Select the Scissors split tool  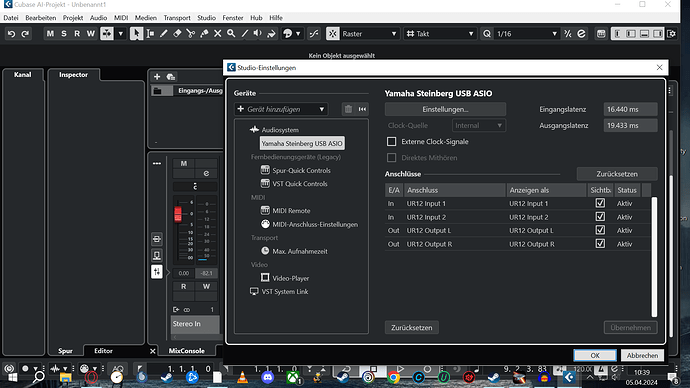191,33
